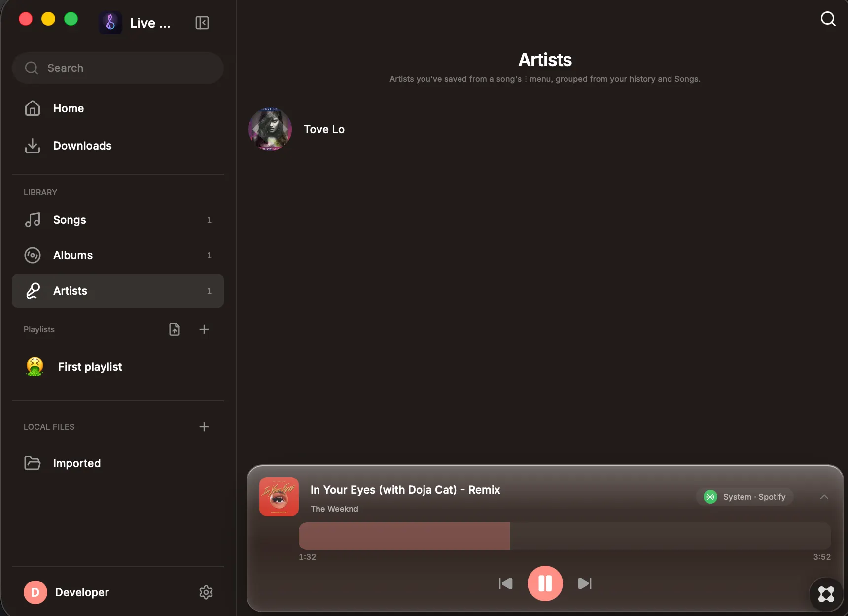Open the Imported local folder

118,463
